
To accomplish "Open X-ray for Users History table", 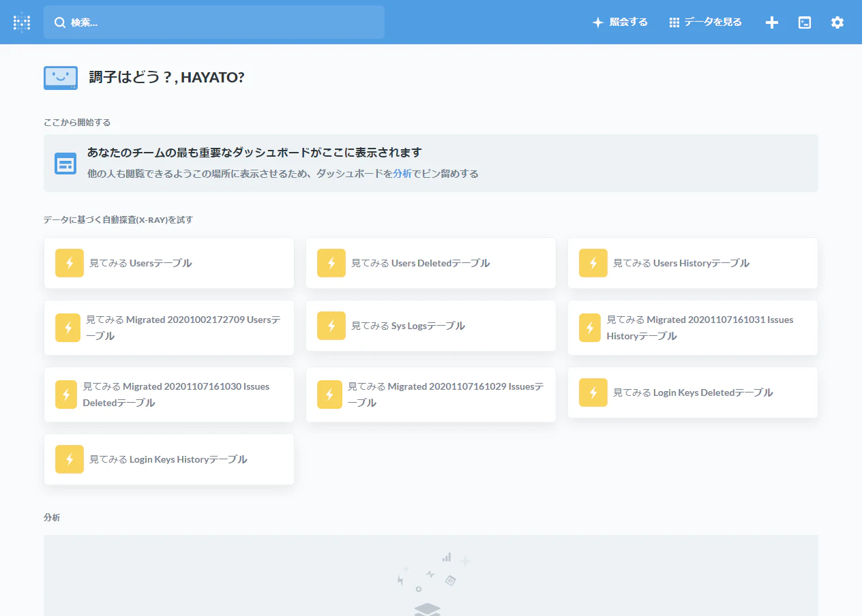I will [693, 263].
